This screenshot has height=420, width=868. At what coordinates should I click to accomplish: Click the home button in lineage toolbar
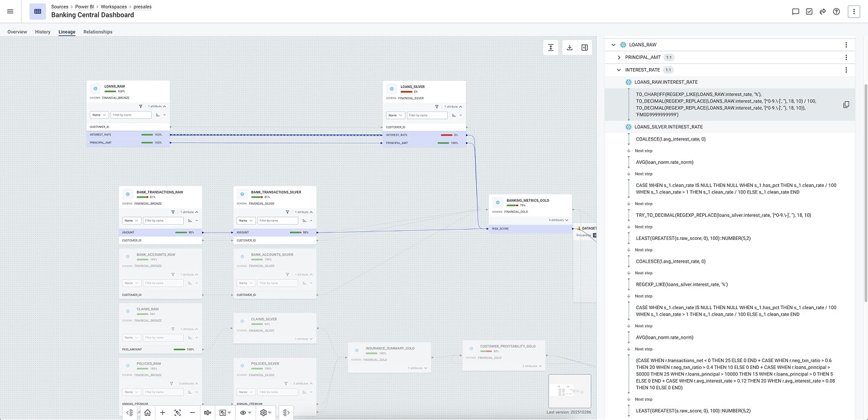coord(148,413)
